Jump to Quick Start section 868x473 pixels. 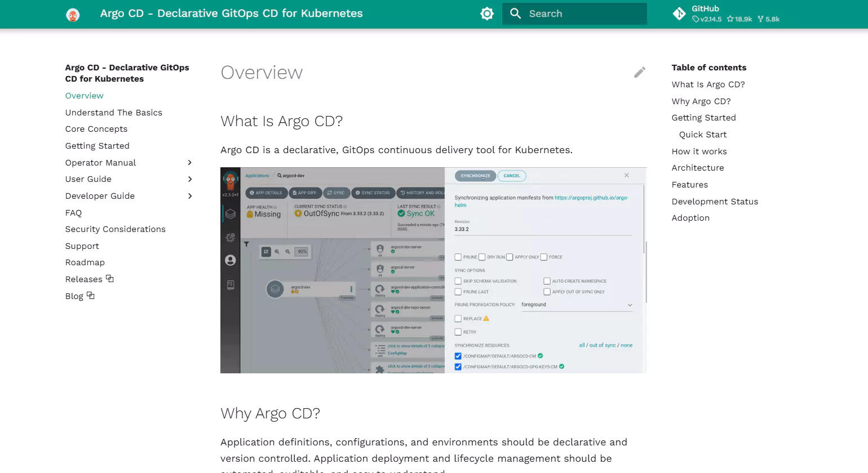[x=703, y=135]
